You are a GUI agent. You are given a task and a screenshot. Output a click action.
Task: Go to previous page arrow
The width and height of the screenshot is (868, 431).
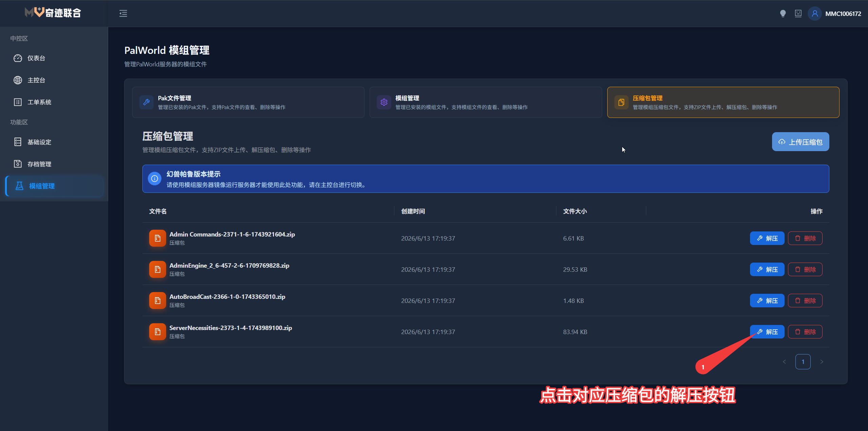pyautogui.click(x=784, y=362)
